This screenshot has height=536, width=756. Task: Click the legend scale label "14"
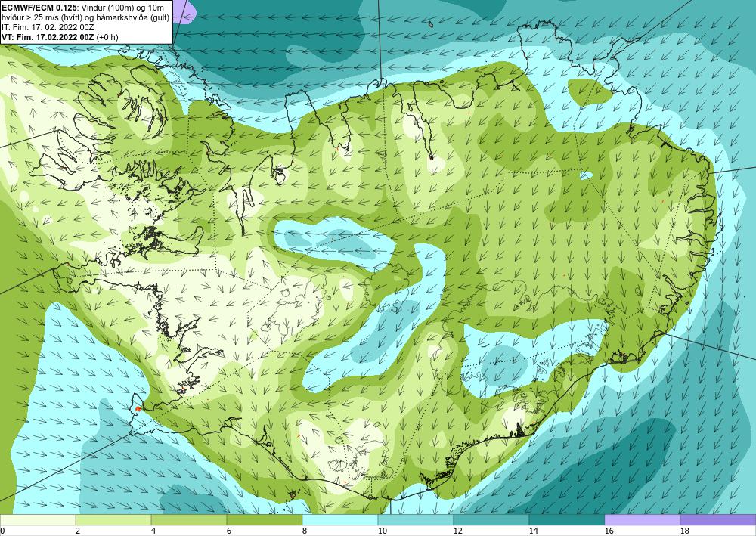pyautogui.click(x=534, y=531)
